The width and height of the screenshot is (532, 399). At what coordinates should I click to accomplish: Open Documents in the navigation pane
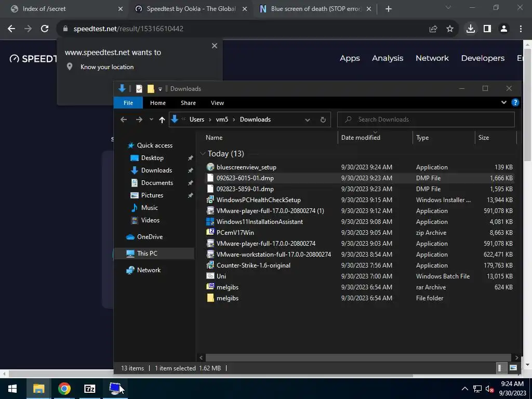157,182
